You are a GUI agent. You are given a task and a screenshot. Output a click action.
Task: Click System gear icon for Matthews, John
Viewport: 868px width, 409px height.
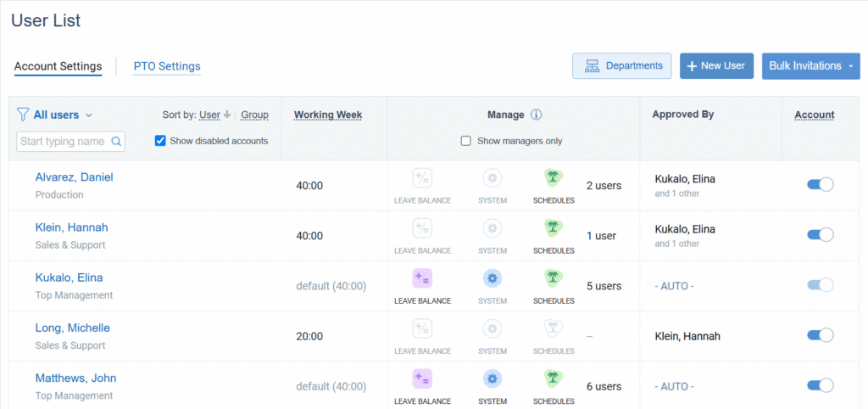[x=492, y=379]
